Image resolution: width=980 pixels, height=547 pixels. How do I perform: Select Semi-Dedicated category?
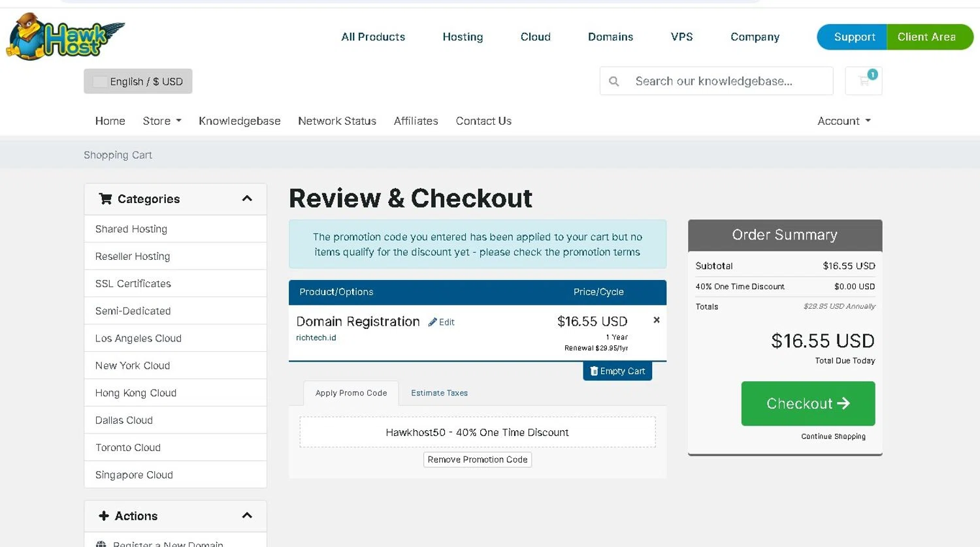[175, 311]
